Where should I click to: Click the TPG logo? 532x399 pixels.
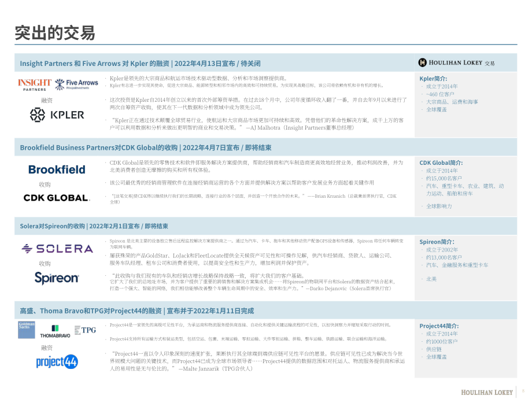click(x=85, y=330)
